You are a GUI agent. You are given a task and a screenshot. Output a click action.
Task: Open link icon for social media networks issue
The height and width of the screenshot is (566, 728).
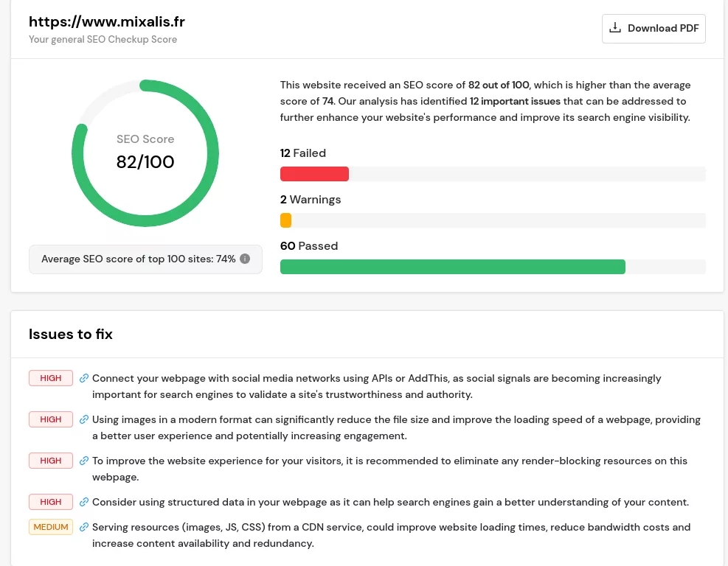click(x=83, y=378)
